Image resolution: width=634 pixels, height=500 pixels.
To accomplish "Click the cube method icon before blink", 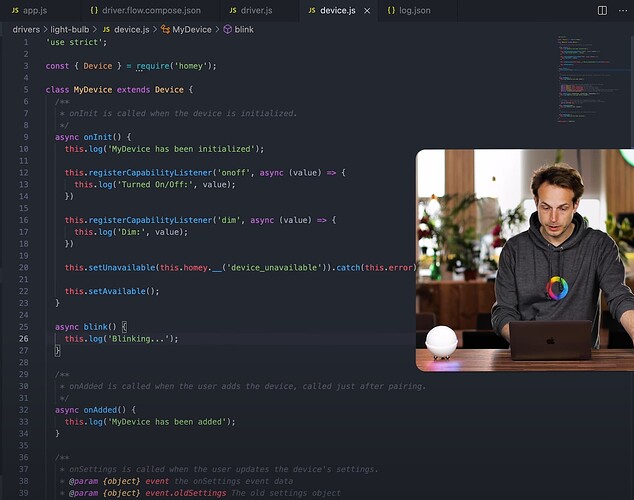I will [228, 29].
